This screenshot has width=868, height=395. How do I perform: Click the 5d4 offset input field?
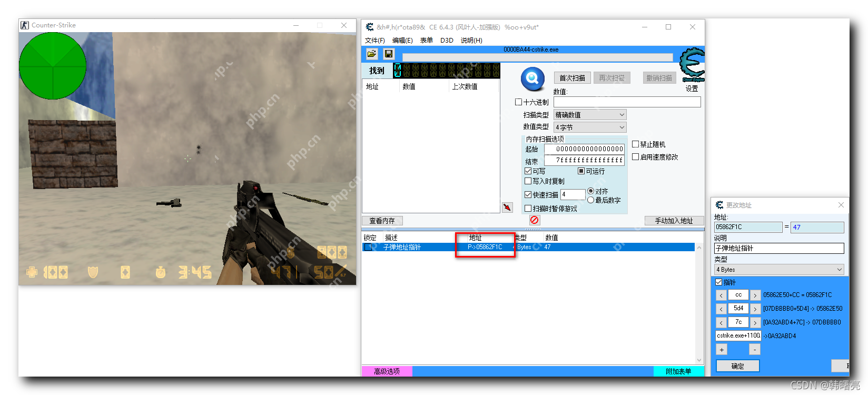coord(738,309)
